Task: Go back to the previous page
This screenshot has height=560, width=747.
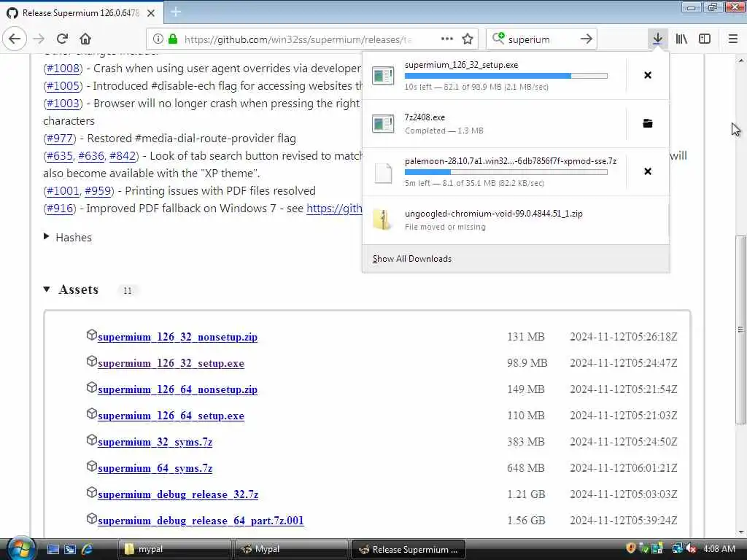Action: click(15, 39)
